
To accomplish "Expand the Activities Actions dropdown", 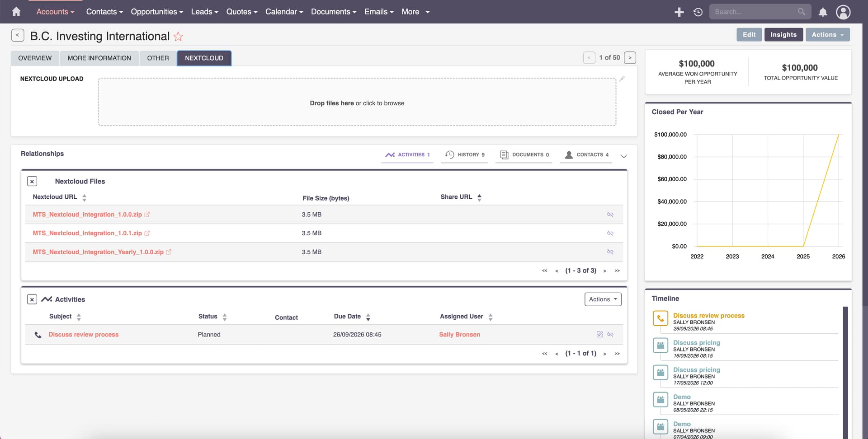I will tap(603, 299).
